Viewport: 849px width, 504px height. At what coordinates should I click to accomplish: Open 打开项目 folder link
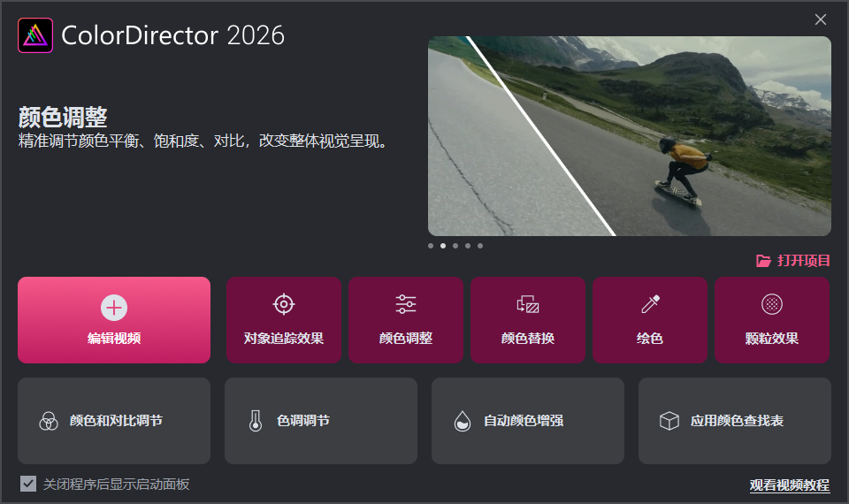point(793,260)
